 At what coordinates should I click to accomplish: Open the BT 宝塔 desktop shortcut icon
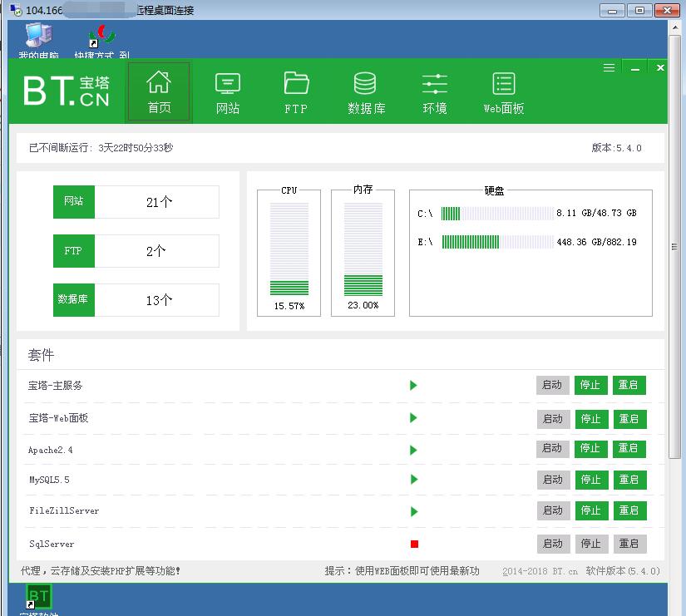pyautogui.click(x=38, y=599)
